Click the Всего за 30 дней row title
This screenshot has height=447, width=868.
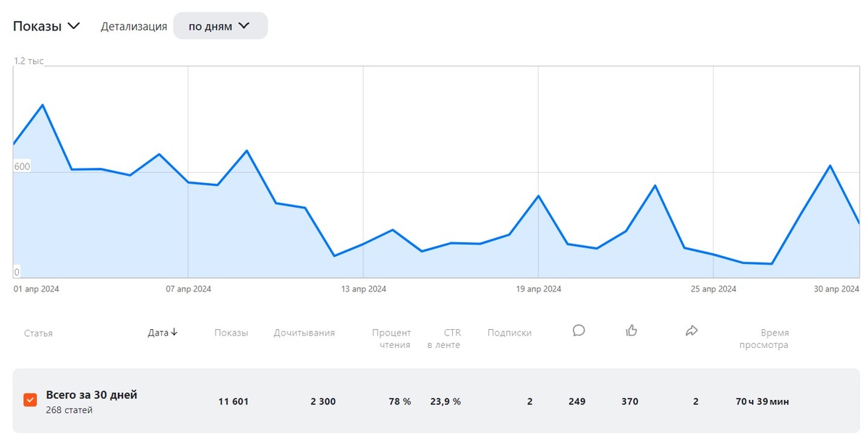(x=92, y=395)
